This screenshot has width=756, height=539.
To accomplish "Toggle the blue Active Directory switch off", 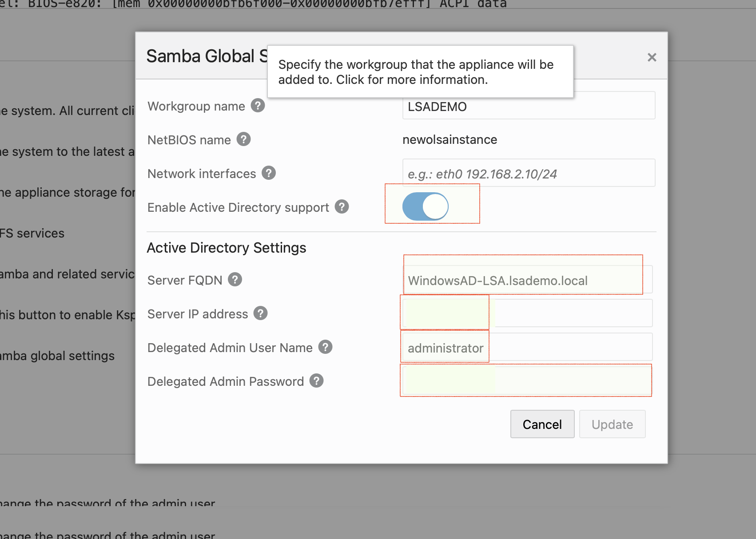I will tap(426, 206).
